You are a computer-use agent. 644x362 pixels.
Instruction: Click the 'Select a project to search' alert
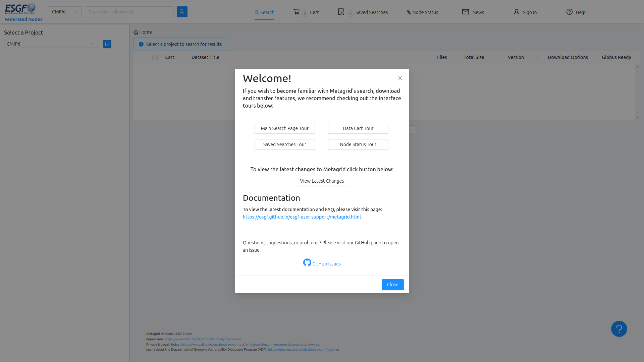[x=180, y=44]
